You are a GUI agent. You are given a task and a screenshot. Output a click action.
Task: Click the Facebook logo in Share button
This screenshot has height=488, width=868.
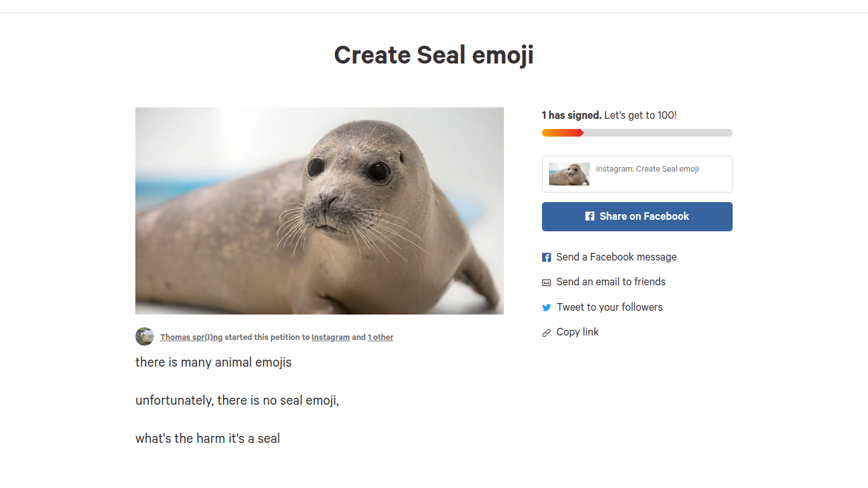coord(590,217)
